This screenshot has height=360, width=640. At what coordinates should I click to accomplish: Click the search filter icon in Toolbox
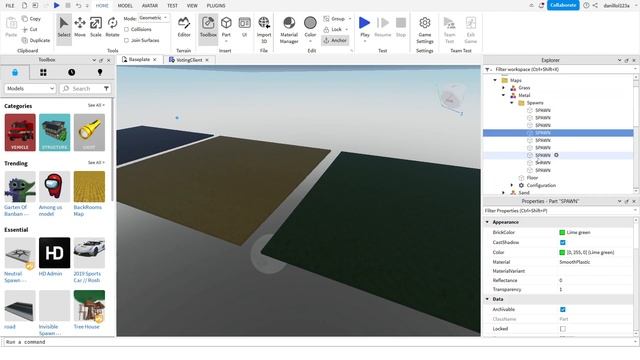pyautogui.click(x=106, y=89)
